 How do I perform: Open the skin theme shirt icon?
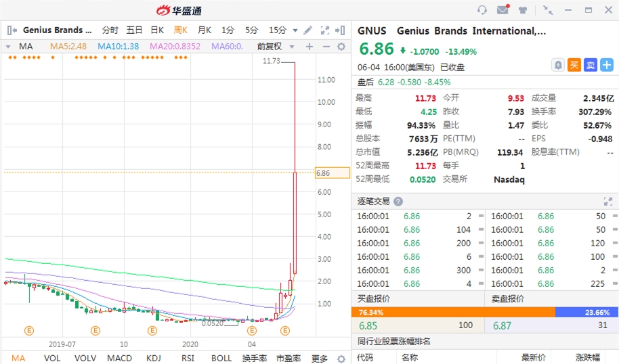(x=523, y=10)
